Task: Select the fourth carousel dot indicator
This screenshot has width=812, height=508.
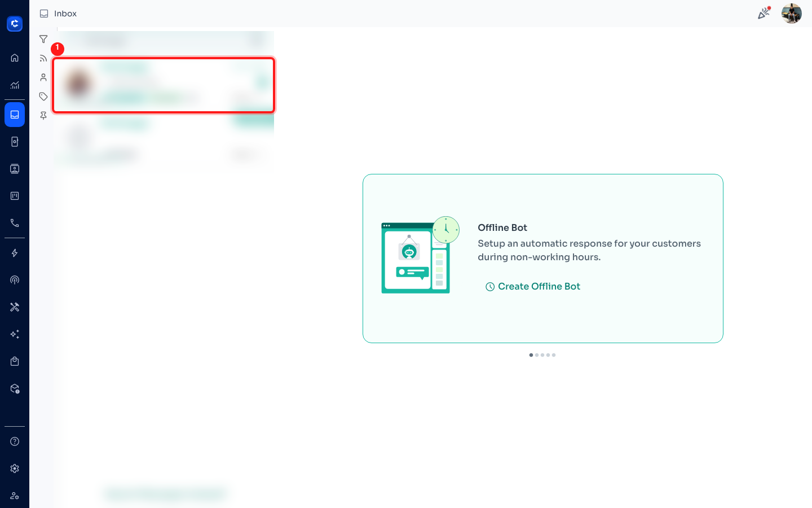Action: pos(548,355)
